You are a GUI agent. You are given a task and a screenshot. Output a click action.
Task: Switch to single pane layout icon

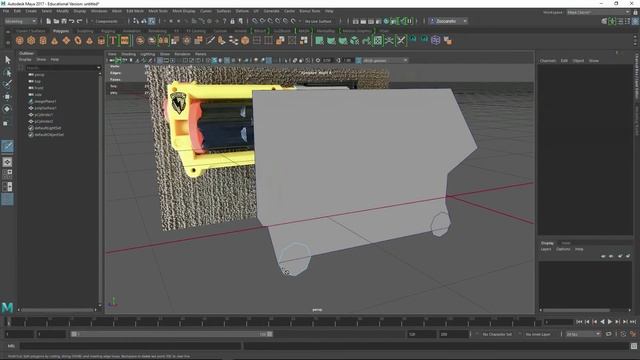click(7, 162)
